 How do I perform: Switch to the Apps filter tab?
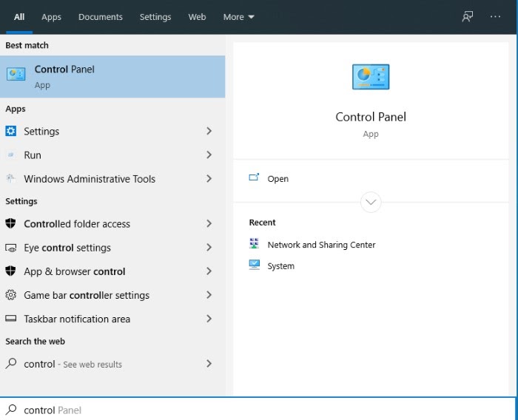click(x=51, y=17)
